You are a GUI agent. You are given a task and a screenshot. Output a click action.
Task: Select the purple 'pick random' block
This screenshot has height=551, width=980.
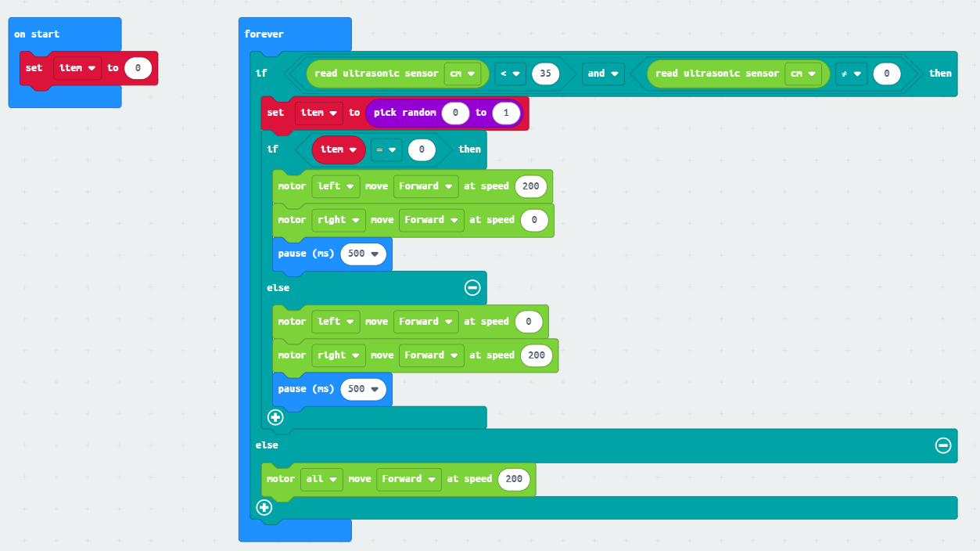404,113
